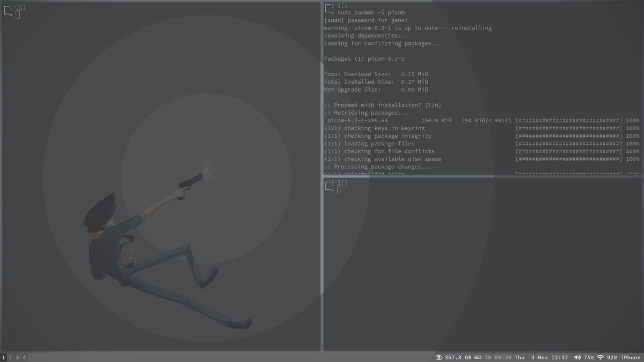Click the 'loading package files' line
Viewport: 644px width, 362px height.
(369, 144)
